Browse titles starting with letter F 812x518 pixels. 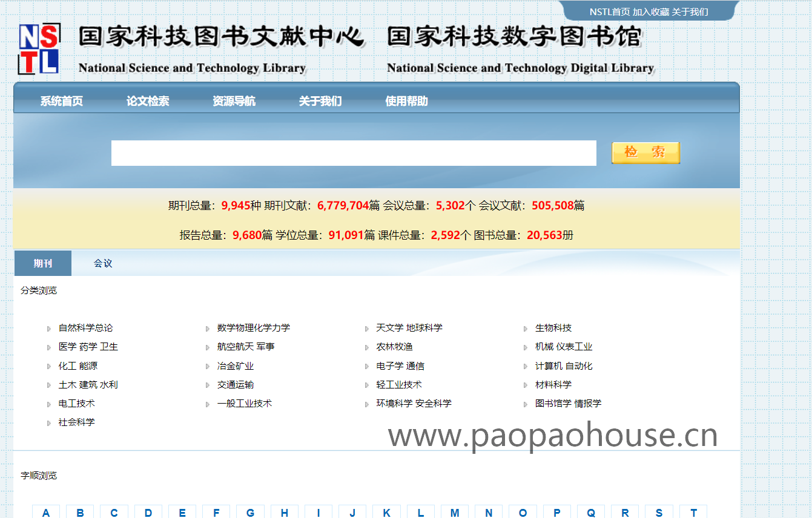216,513
